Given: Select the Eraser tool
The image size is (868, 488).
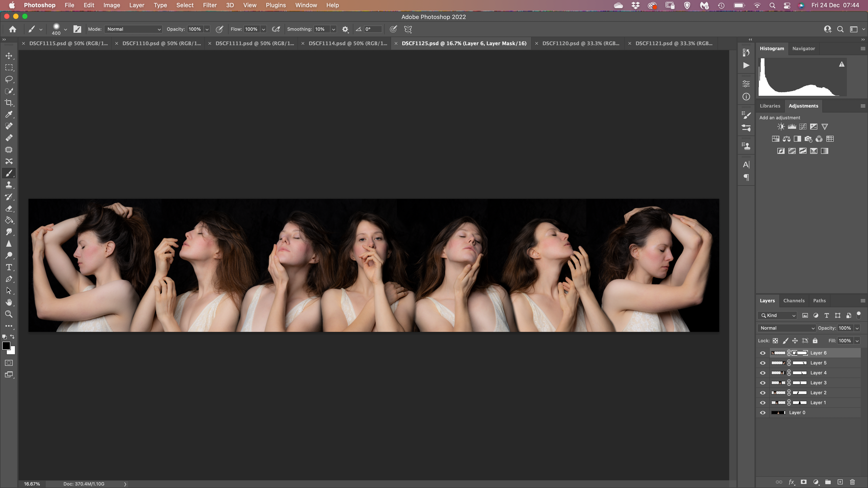Looking at the screenshot, I should pos(9,209).
